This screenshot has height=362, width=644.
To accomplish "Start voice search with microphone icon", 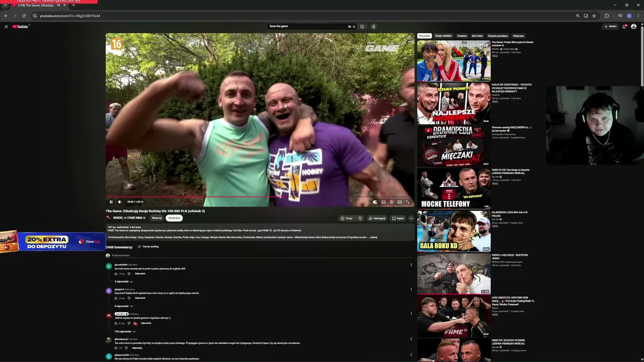I will [373, 27].
